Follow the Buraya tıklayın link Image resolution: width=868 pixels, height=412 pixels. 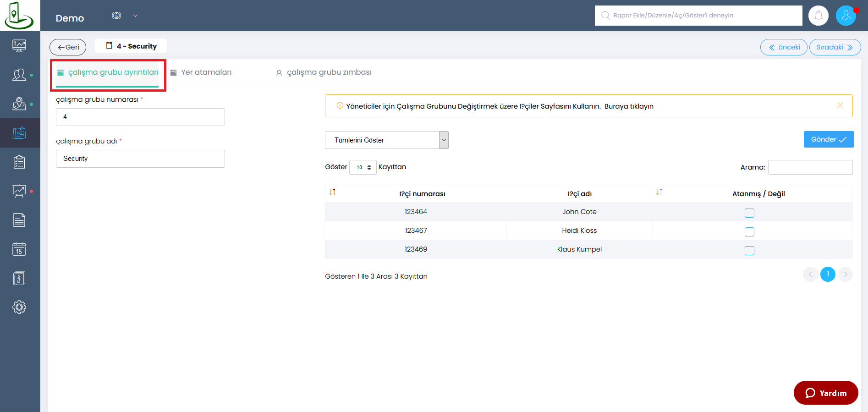[x=629, y=106]
